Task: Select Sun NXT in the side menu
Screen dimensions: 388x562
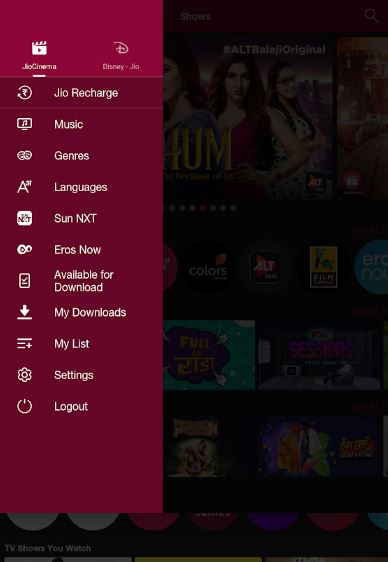Action: pyautogui.click(x=75, y=218)
